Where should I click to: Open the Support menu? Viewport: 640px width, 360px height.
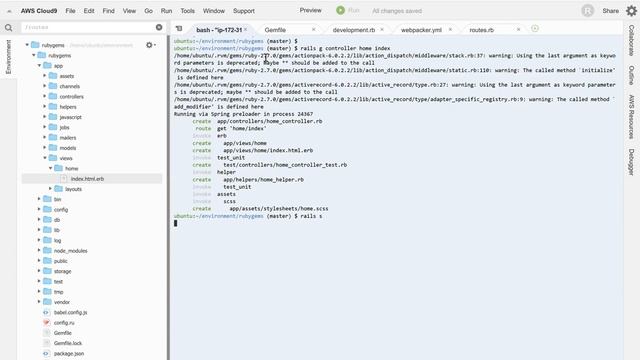click(244, 11)
